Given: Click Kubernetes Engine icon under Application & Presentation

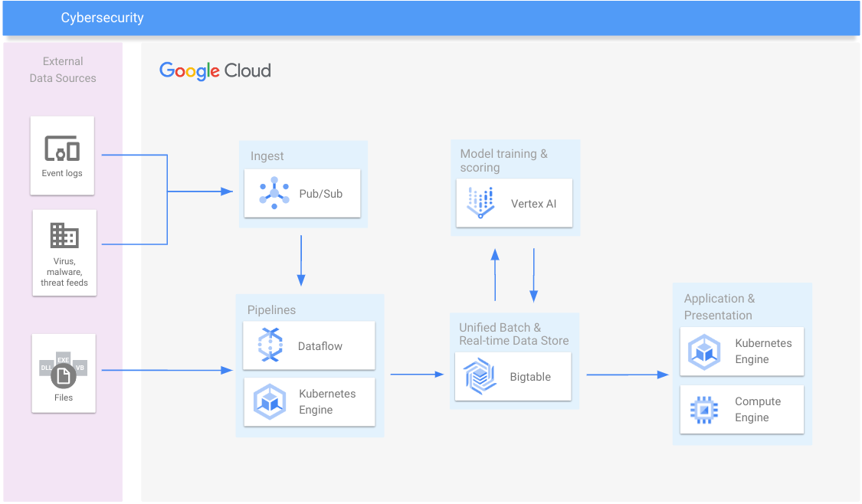Looking at the screenshot, I should [x=703, y=352].
